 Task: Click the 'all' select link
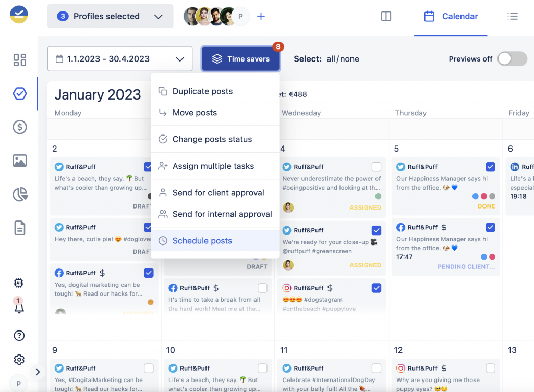click(331, 59)
